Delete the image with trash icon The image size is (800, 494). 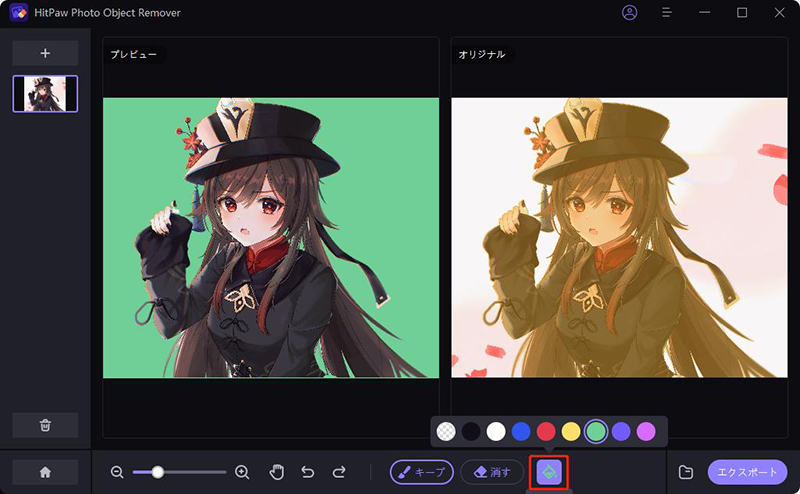point(45,425)
